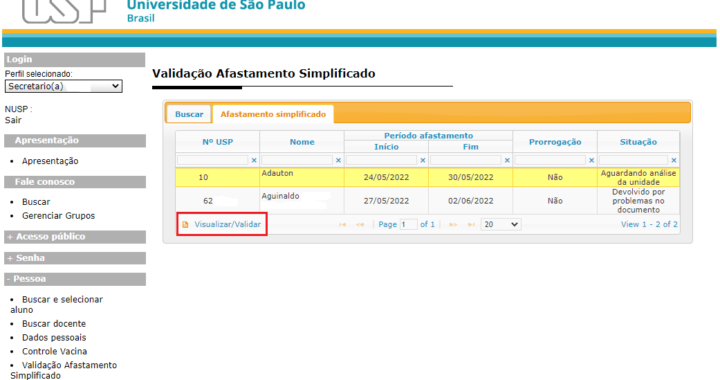The height and width of the screenshot is (380, 720).
Task: Collapse the Pessoa section
Action: (75, 279)
